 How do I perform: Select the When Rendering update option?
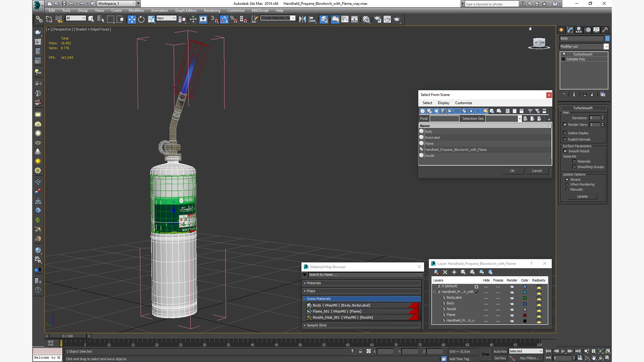567,184
